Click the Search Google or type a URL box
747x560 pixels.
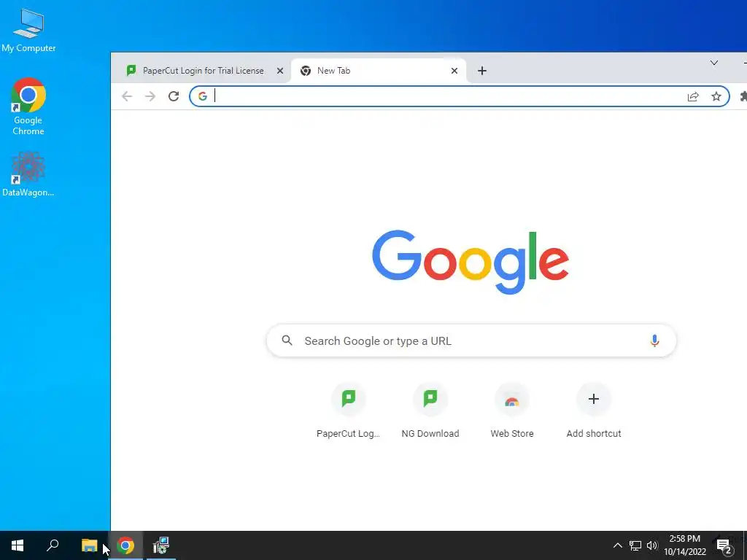[x=471, y=341]
